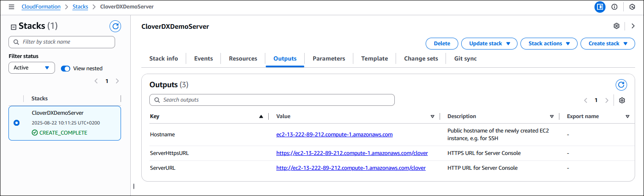
Task: Sort by Description column arrow
Action: [552, 116]
